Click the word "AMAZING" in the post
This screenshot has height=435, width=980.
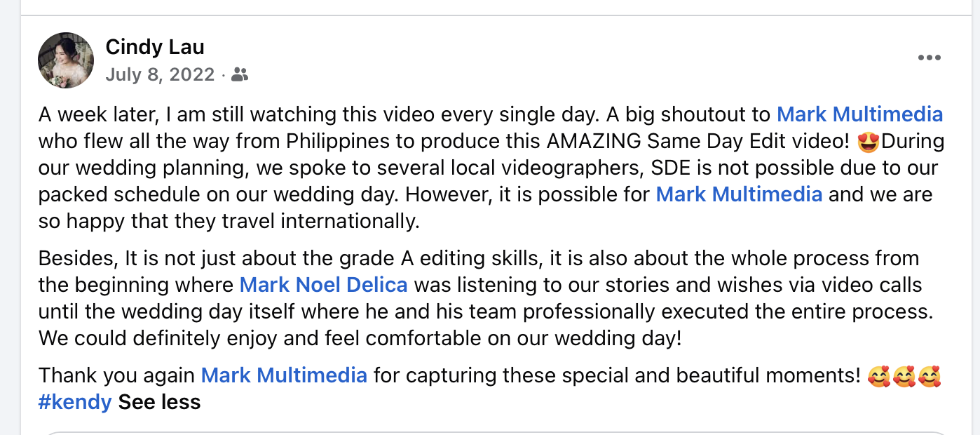coord(594,141)
